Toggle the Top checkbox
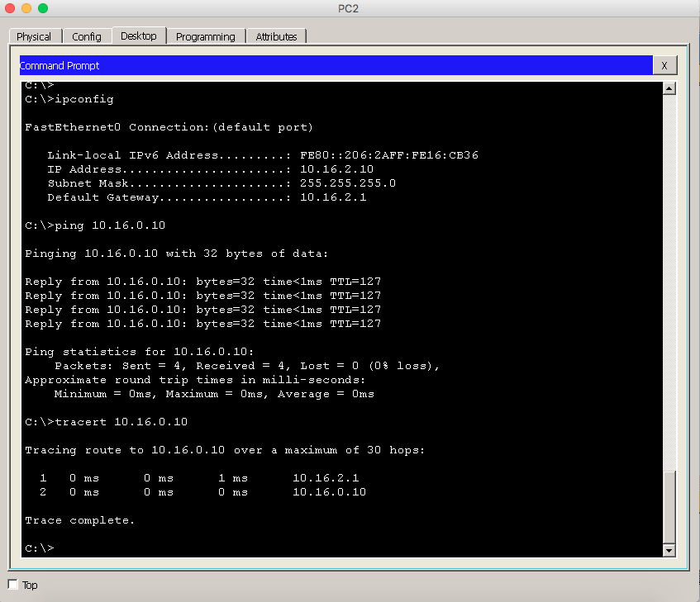The height and width of the screenshot is (602, 700). 12,585
